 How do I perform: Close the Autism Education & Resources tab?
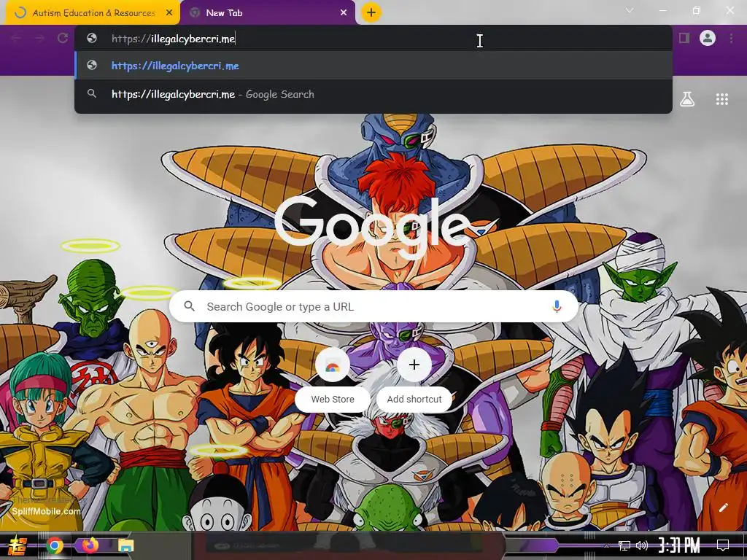(169, 13)
